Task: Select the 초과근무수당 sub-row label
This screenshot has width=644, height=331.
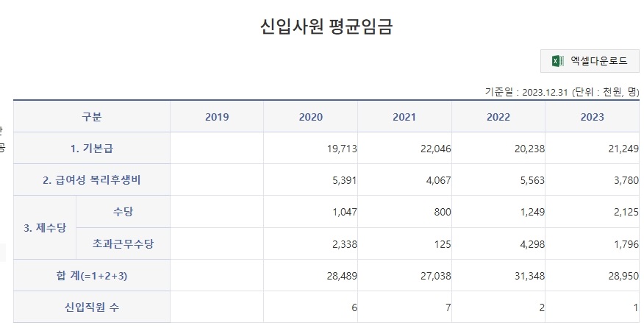Action: (x=124, y=243)
